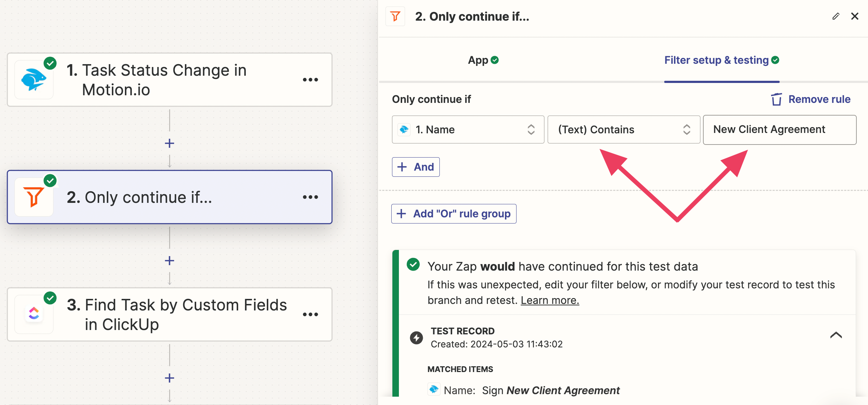Click the Motion.io app icon in step 1
Screen dimensions: 868x405
pos(34,80)
